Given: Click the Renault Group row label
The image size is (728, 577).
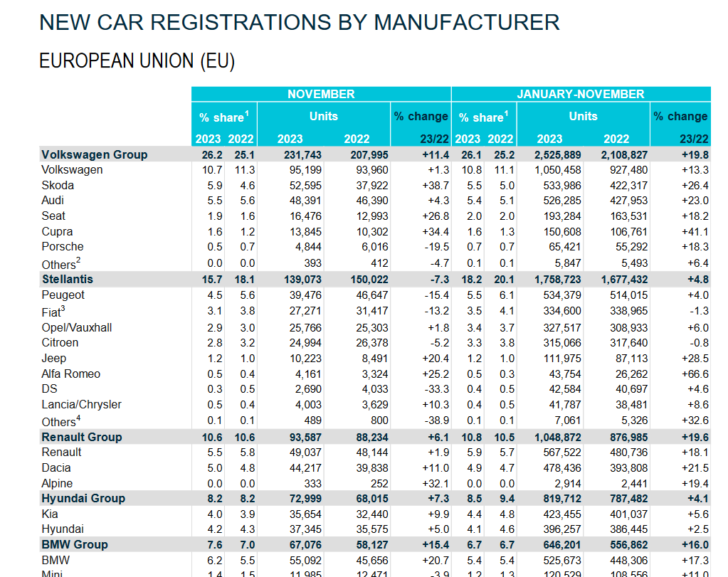Looking at the screenshot, I should tap(82, 437).
